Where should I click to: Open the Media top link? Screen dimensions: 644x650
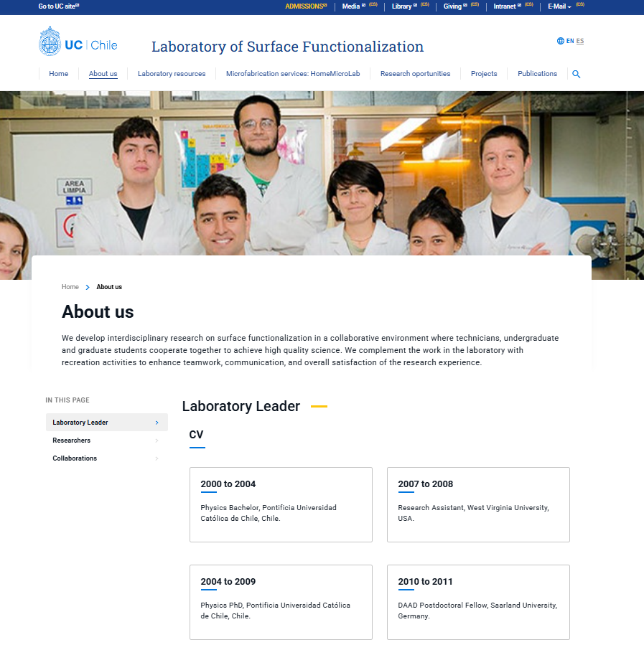pyautogui.click(x=353, y=6)
